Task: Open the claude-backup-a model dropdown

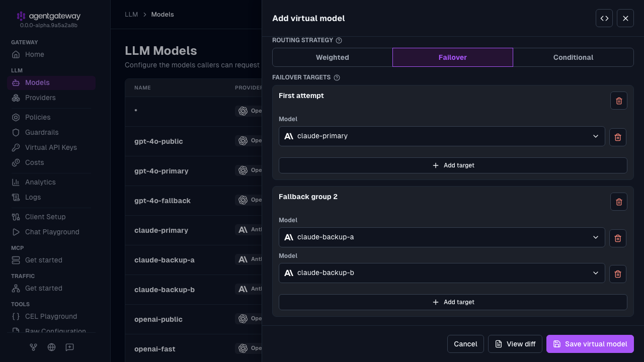Action: click(442, 237)
